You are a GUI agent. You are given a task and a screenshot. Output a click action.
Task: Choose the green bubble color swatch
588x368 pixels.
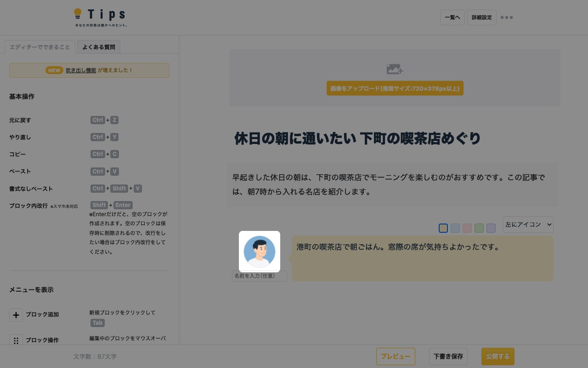[479, 228]
